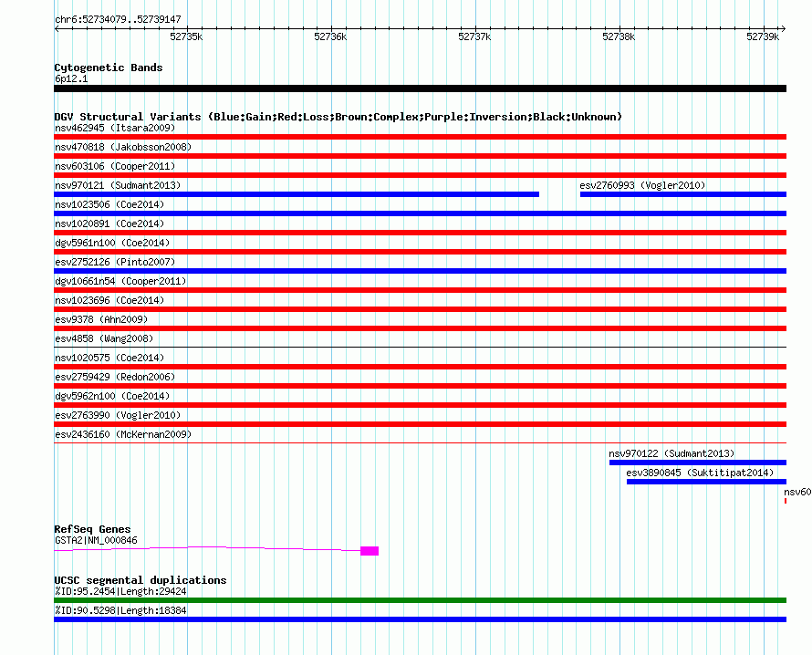This screenshot has width=812, height=655.
Task: Click the black 6p12.1 cytogenetic band bar
Action: tap(420, 88)
